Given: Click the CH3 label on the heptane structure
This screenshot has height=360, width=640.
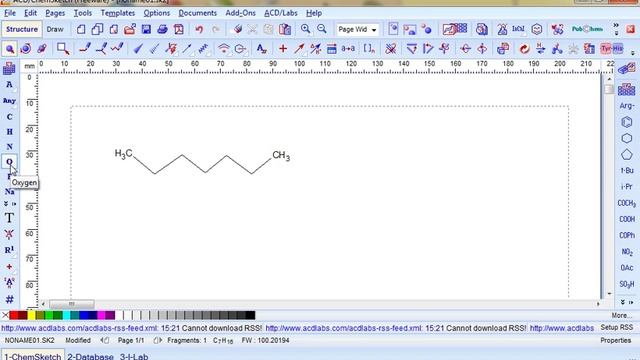Looking at the screenshot, I should (x=281, y=156).
